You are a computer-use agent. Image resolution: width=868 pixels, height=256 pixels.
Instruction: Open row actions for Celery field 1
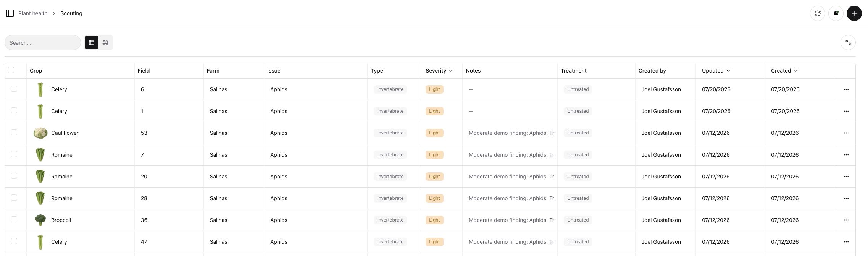pyautogui.click(x=846, y=111)
